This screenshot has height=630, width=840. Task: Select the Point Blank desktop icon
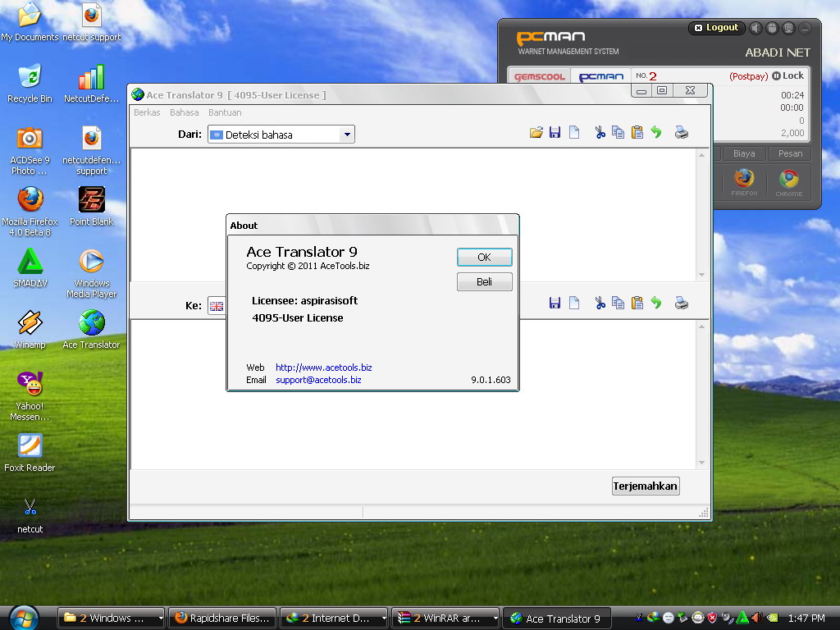tap(91, 206)
